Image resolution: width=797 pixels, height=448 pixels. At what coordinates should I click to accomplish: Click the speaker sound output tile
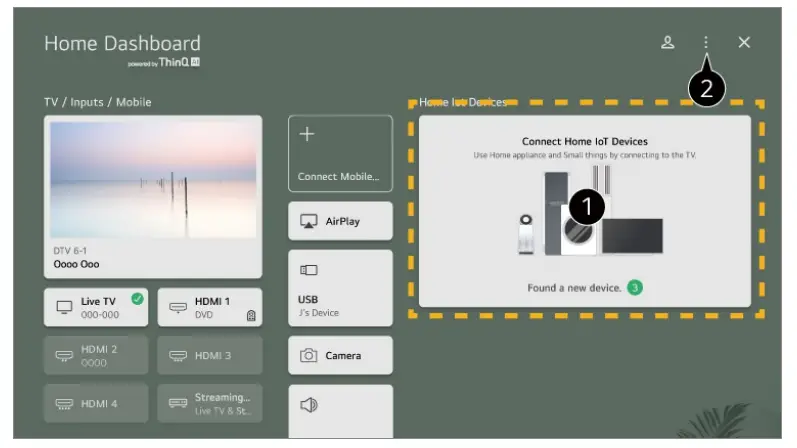coord(340,411)
